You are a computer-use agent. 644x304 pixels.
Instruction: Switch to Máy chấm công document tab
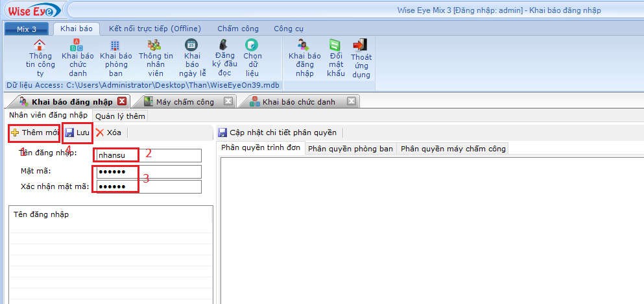click(x=184, y=102)
